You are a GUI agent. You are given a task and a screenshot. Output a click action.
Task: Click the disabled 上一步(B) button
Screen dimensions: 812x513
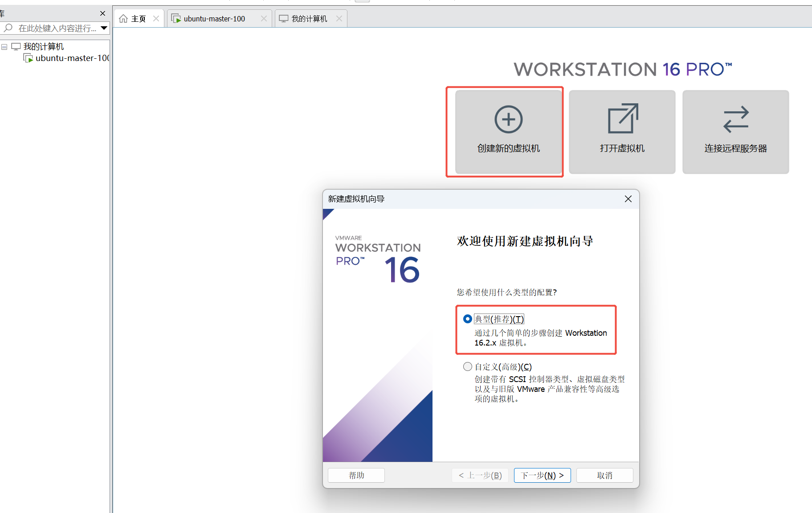pyautogui.click(x=480, y=475)
